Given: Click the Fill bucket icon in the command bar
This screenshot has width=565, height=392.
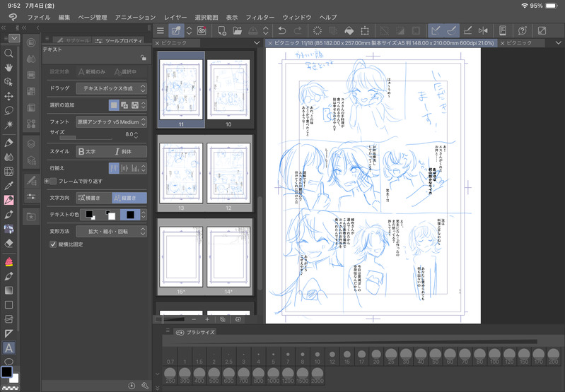Looking at the screenshot, I should [349, 30].
